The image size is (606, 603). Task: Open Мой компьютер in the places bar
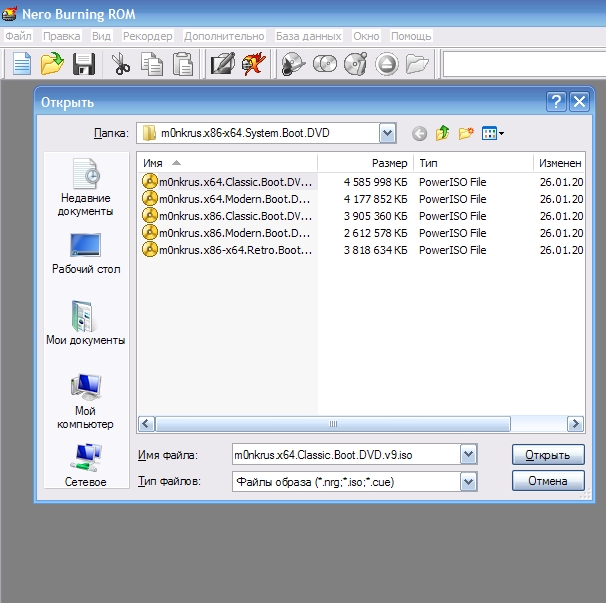click(x=85, y=401)
